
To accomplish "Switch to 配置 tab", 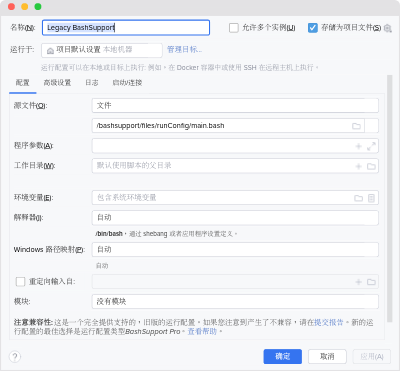I will tap(23, 83).
